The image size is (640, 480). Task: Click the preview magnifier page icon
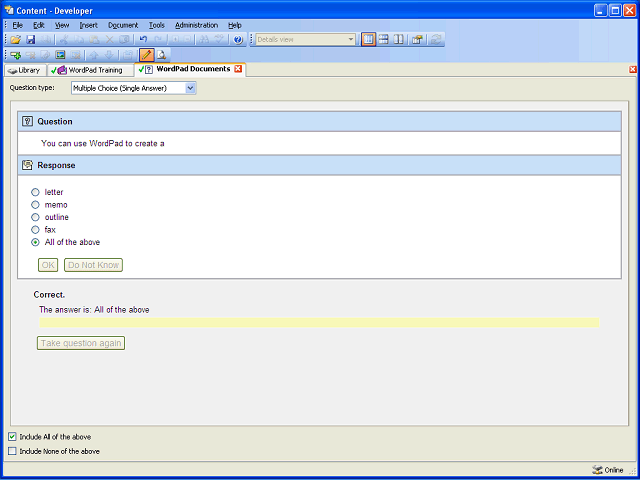(x=162, y=55)
